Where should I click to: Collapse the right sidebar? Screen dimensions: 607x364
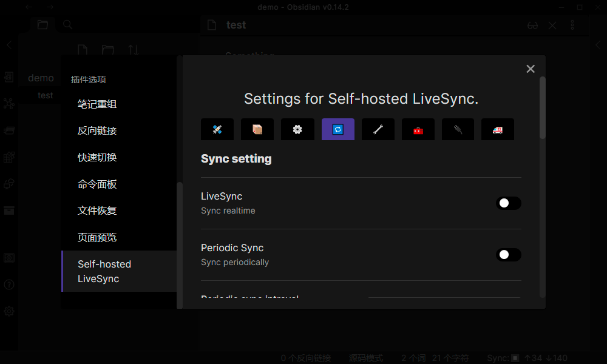click(598, 45)
